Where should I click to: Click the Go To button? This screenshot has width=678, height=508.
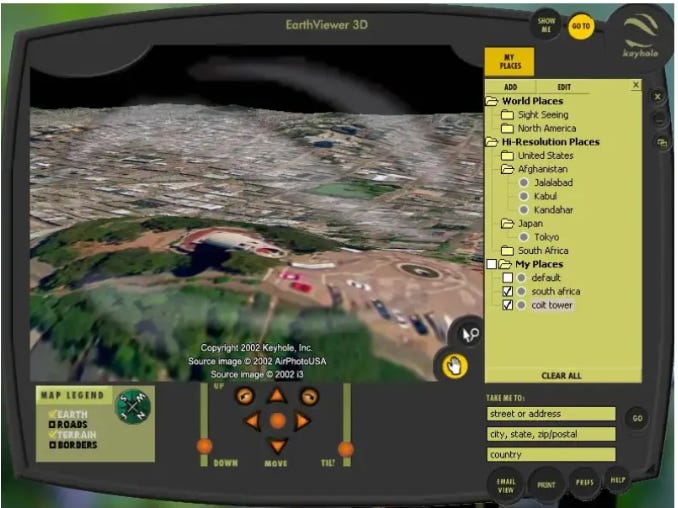pos(581,26)
